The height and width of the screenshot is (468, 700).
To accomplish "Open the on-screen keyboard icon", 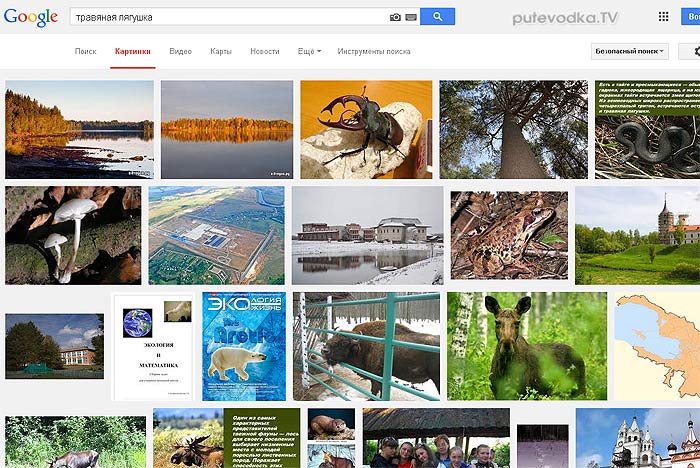I will (411, 17).
